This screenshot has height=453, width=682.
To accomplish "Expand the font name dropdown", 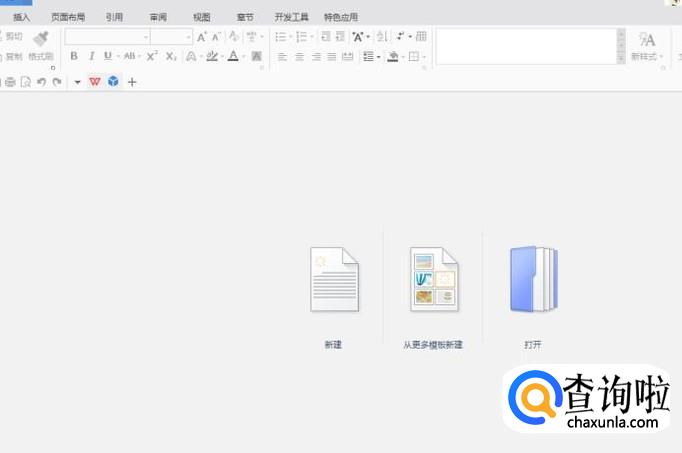I will click(x=145, y=37).
